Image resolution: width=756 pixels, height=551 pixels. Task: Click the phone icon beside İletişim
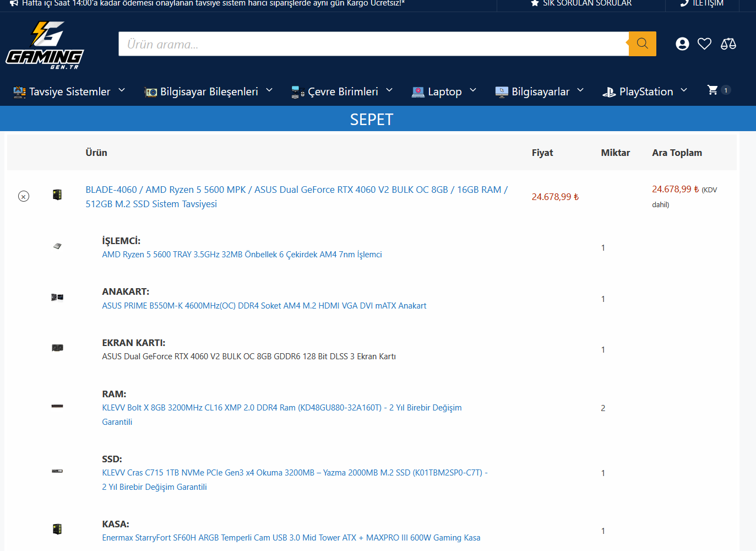click(x=684, y=3)
